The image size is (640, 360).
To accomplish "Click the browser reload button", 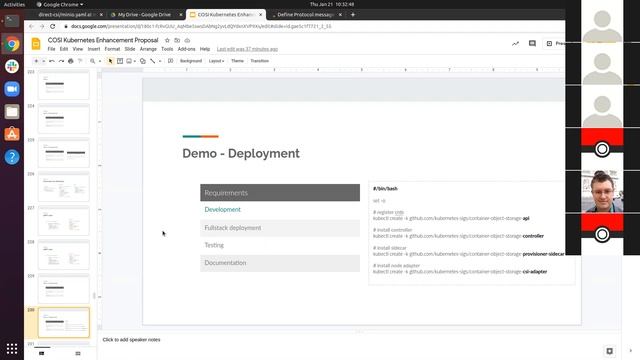I will point(53,26).
